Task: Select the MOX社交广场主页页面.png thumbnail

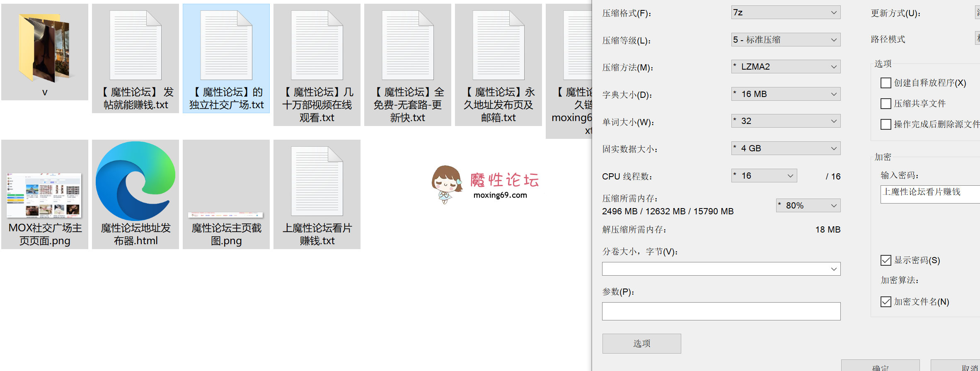Action: (44, 195)
